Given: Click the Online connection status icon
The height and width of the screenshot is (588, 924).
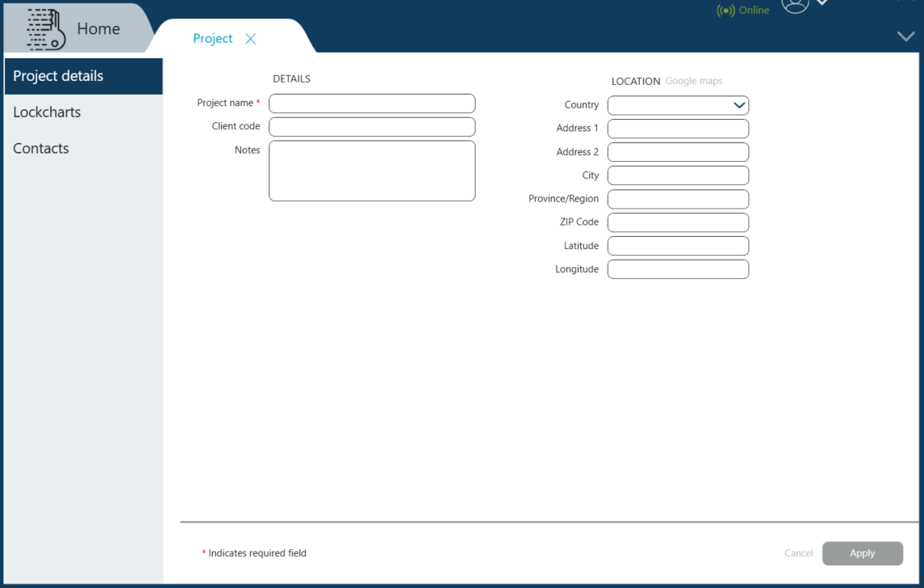Looking at the screenshot, I should click(x=726, y=11).
